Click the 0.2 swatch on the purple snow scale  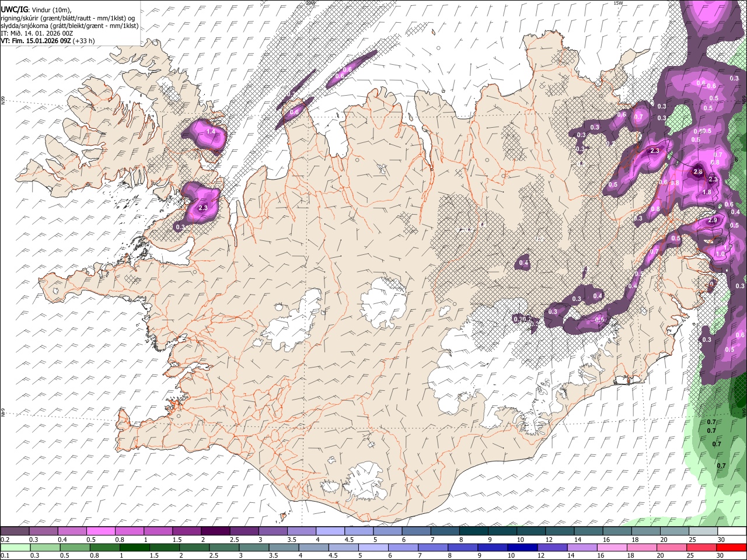[15, 531]
